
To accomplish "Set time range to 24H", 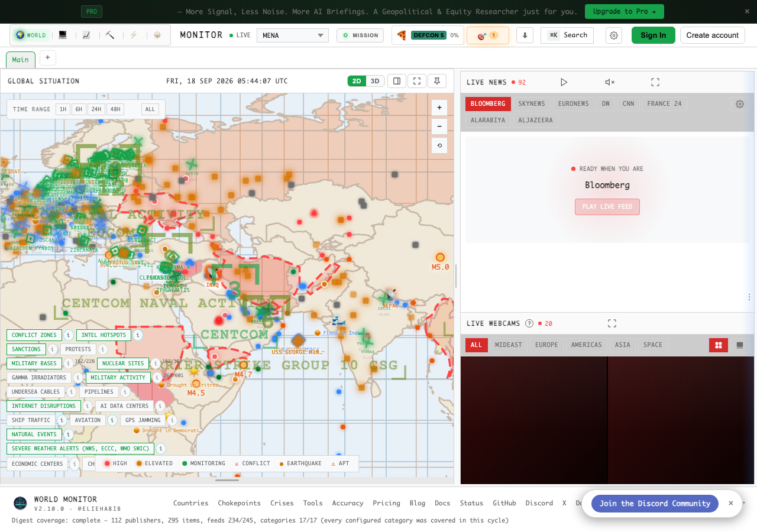I will (x=96, y=109).
